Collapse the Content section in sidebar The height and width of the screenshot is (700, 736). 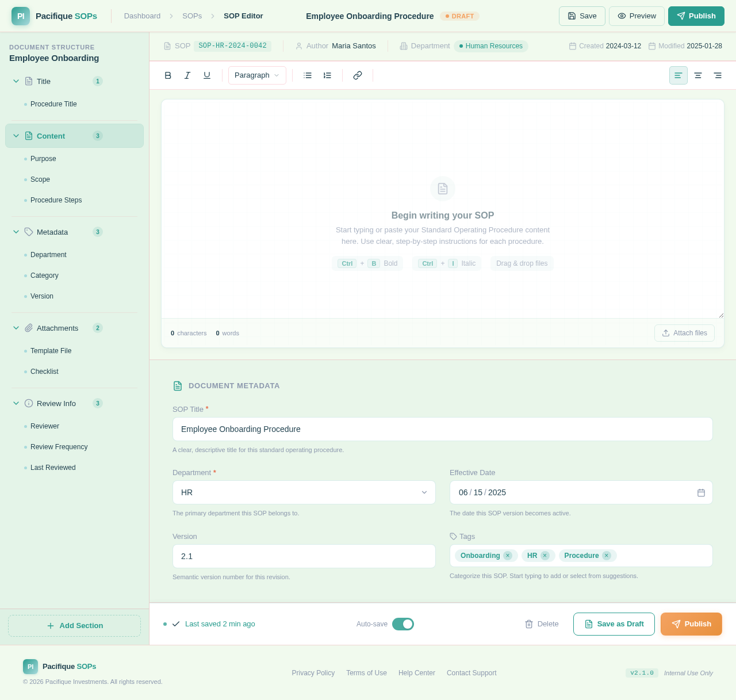[x=16, y=136]
